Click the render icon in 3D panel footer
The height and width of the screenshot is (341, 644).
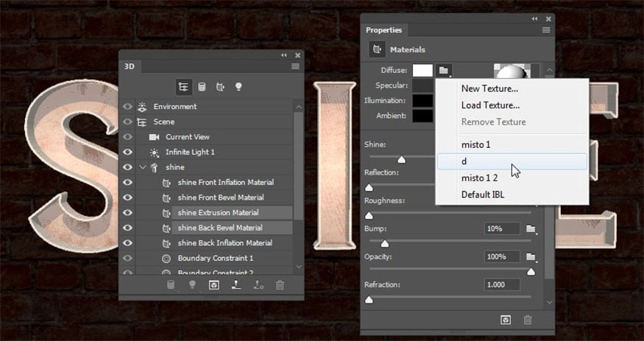pos(214,285)
